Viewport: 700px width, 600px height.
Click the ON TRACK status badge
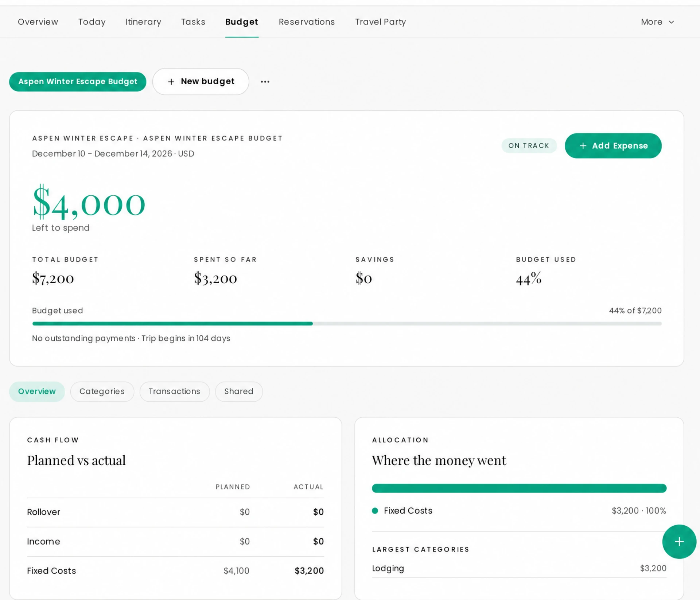point(529,146)
